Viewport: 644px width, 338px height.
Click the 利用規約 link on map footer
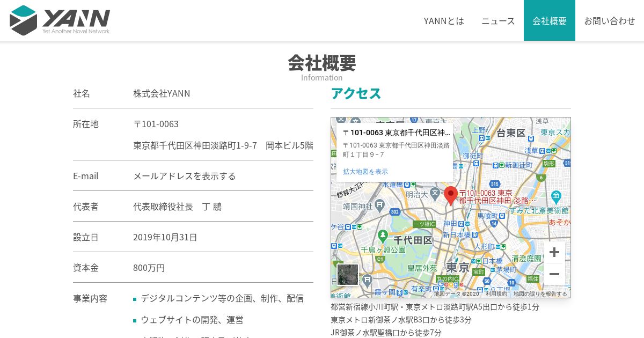pyautogui.click(x=496, y=294)
